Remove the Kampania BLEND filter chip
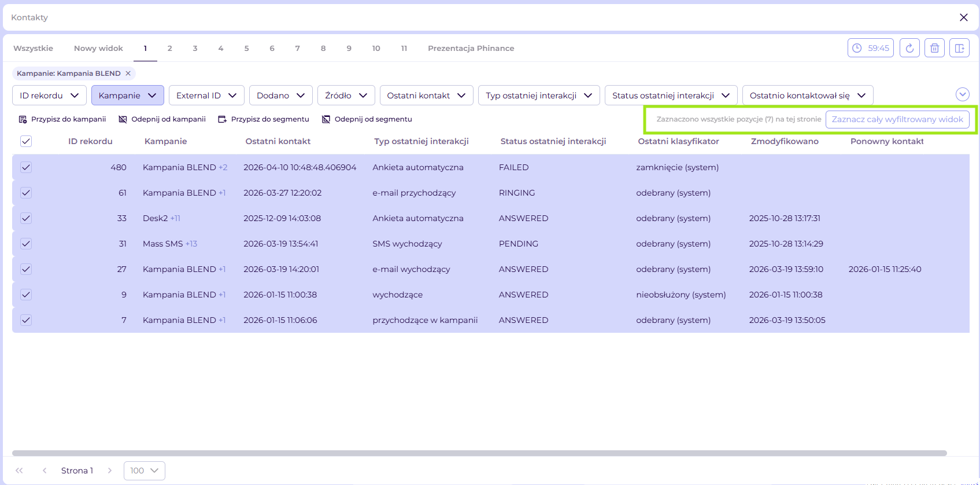This screenshot has width=980, height=485. coord(128,74)
